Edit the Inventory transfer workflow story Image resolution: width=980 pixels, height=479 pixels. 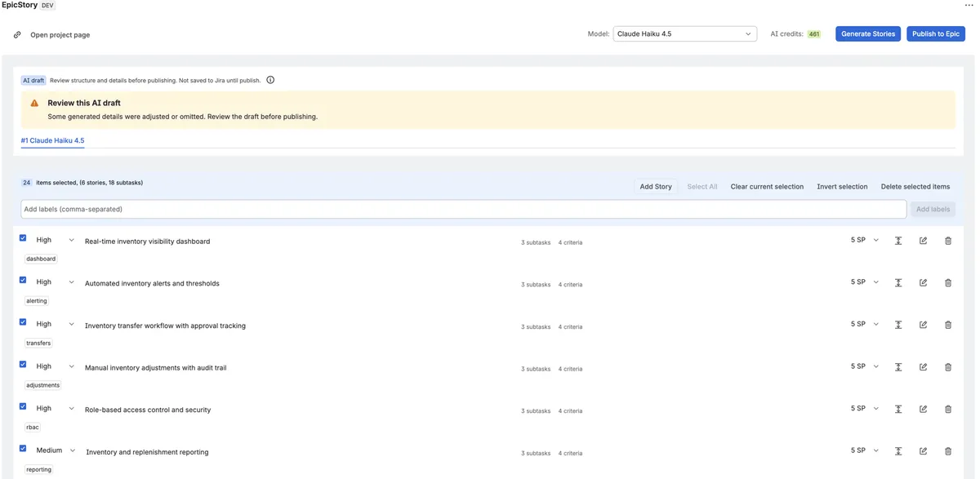click(x=923, y=325)
